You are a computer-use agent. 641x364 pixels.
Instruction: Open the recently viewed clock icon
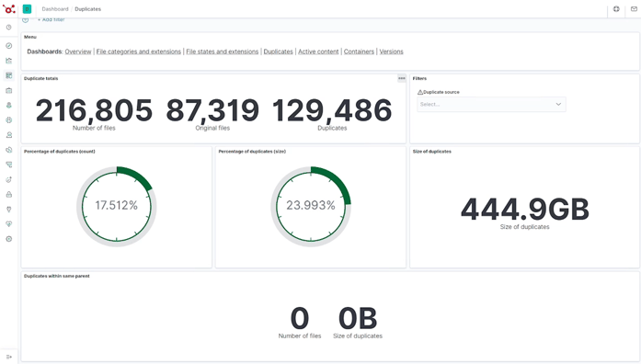pos(9,28)
